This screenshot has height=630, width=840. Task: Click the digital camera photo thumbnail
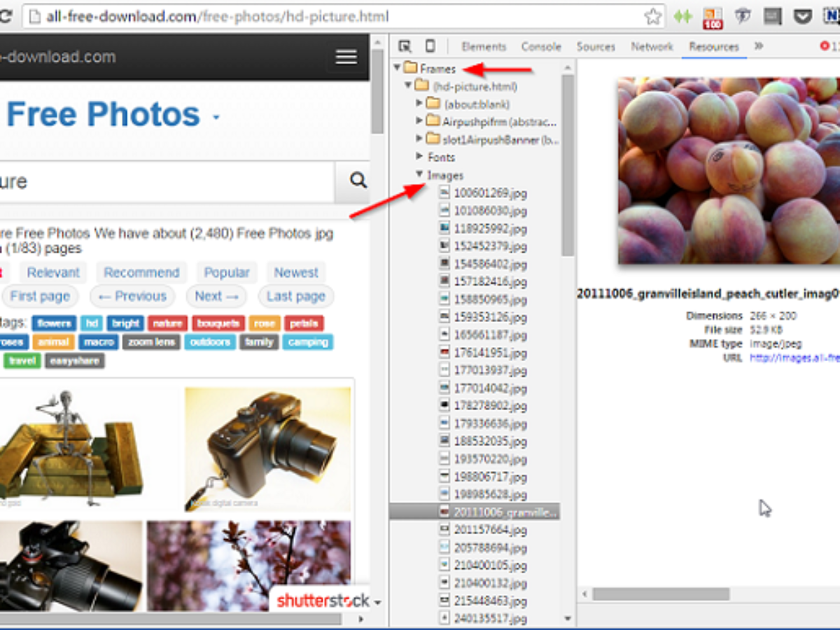click(267, 449)
